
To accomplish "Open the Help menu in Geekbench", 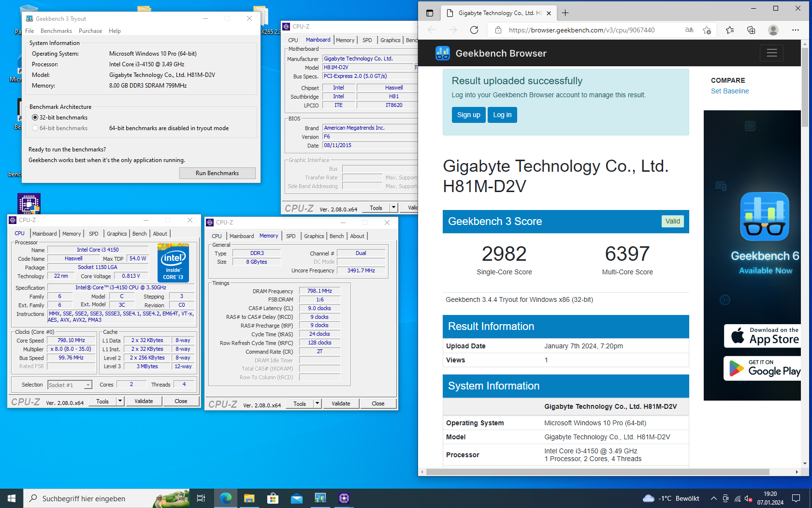I will pyautogui.click(x=115, y=31).
